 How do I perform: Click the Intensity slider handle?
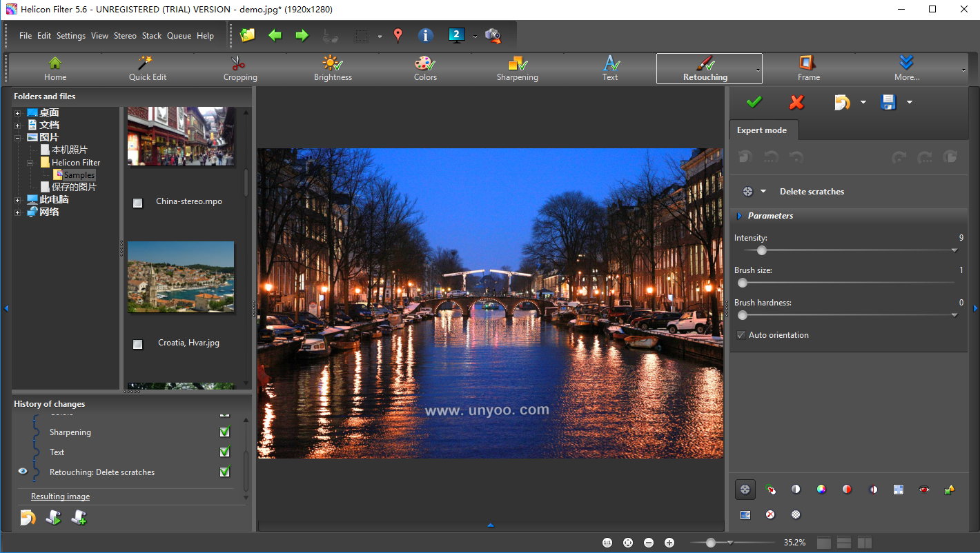click(x=761, y=250)
